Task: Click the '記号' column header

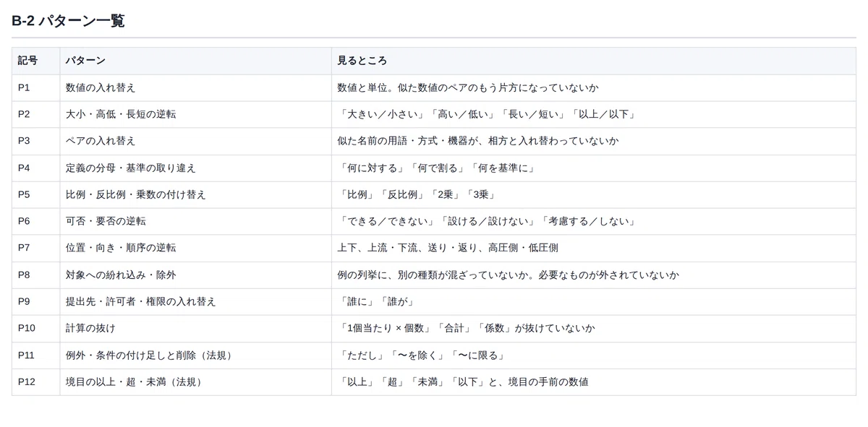Action: (x=35, y=61)
